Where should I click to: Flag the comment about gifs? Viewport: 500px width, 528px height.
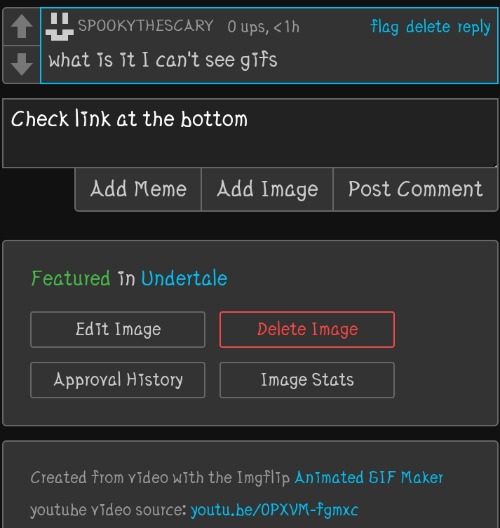pos(385,27)
